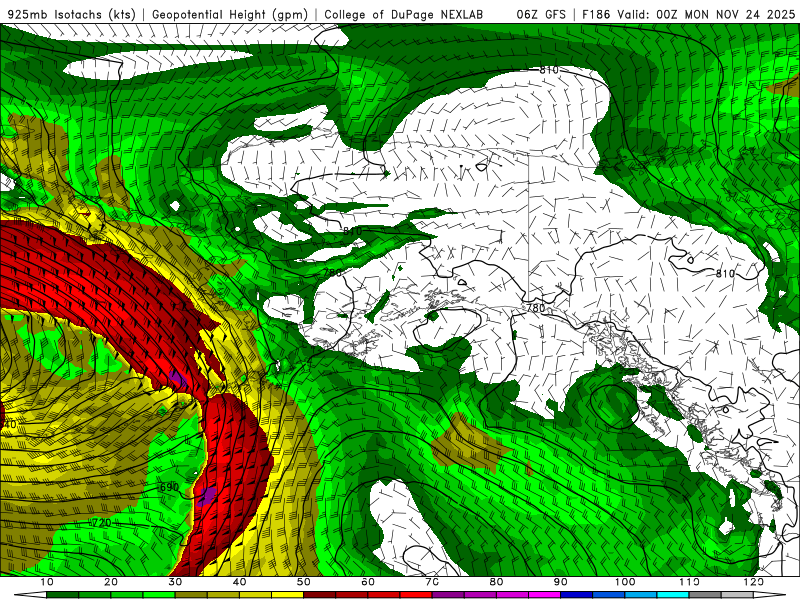This screenshot has width=800, height=600.
Task: Click the 720 height contour label
Action: pos(102,523)
